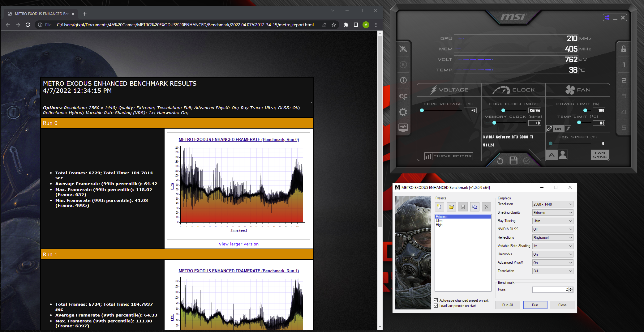This screenshot has height=332, width=644.
Task: Save the current Afterburner settings
Action: [513, 160]
